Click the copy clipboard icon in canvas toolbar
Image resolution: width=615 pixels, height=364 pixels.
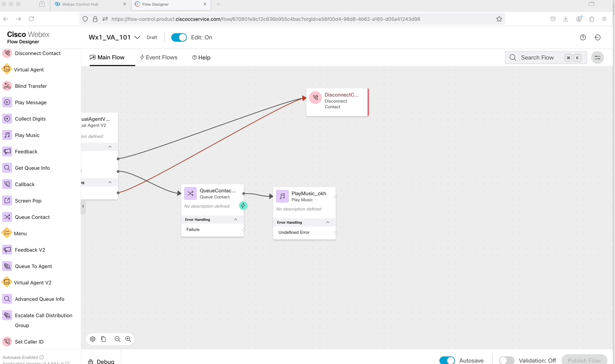(103, 339)
